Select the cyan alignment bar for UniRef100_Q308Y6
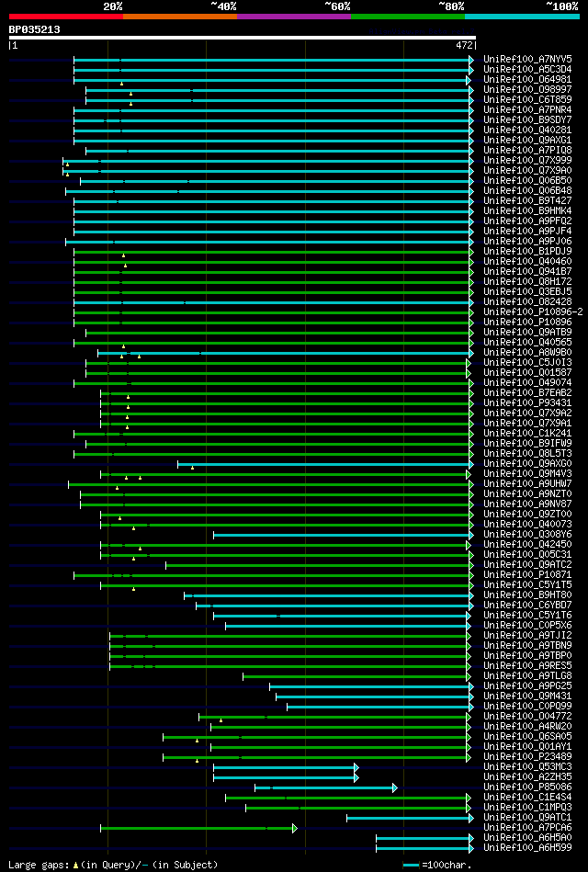Screen dimensions: 588x872 (344, 534)
